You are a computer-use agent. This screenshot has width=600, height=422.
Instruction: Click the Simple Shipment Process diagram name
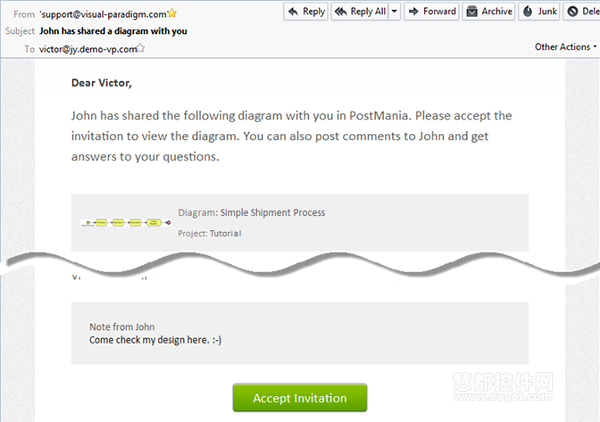point(272,213)
